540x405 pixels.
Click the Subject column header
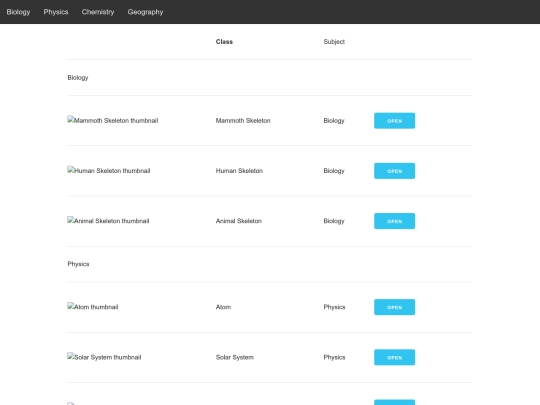tap(334, 42)
